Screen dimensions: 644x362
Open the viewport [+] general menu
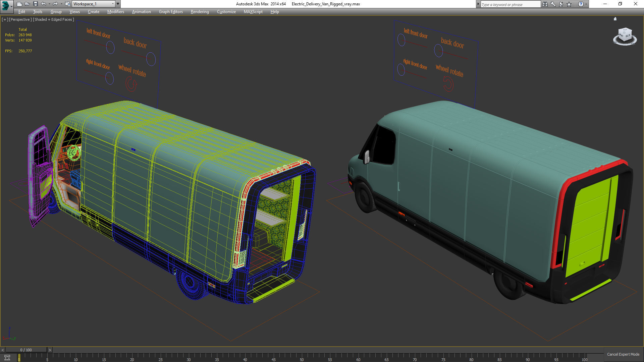5,19
